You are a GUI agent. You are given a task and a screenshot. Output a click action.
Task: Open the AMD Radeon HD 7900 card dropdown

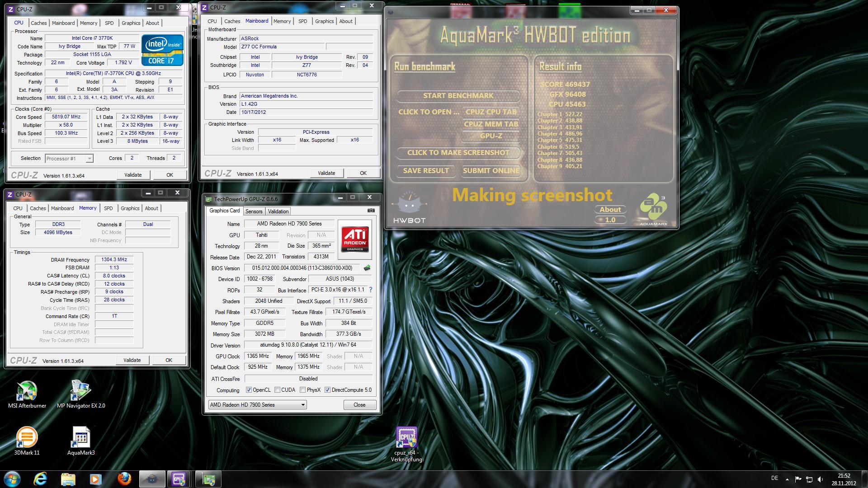[257, 405]
